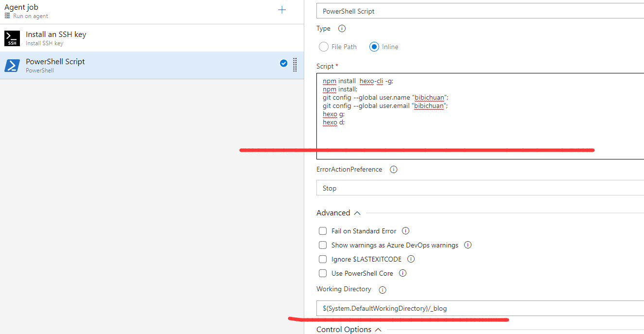Click the SSH terminal icon
The image size is (644, 334).
point(12,38)
